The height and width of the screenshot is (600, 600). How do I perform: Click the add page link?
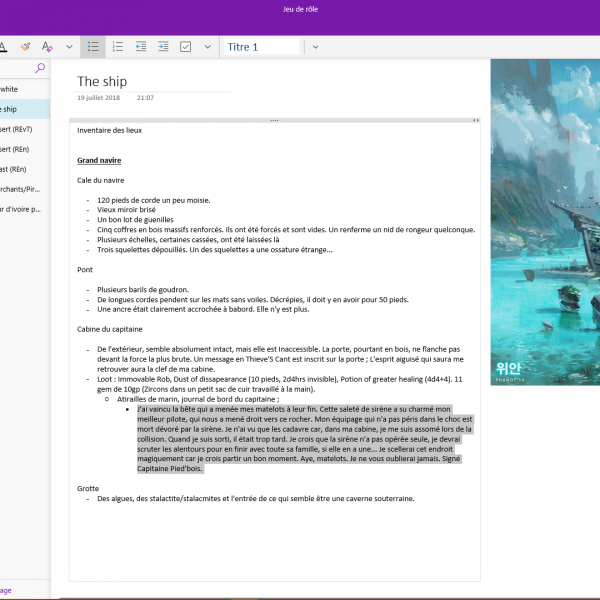(6, 590)
